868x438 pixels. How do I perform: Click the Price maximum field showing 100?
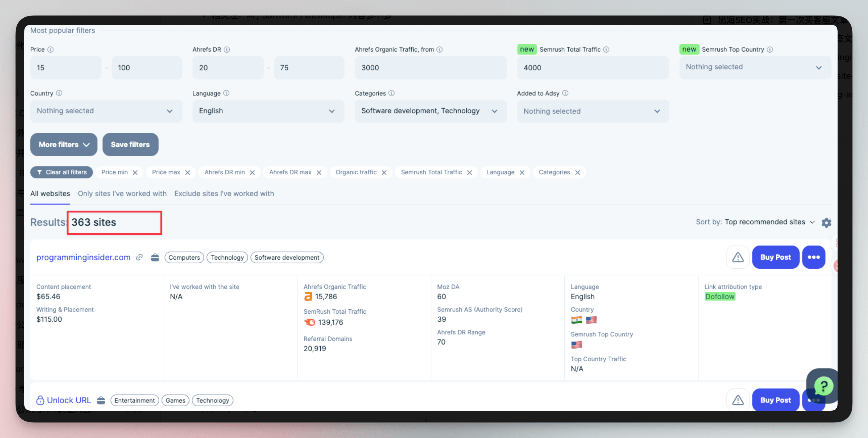tap(147, 68)
